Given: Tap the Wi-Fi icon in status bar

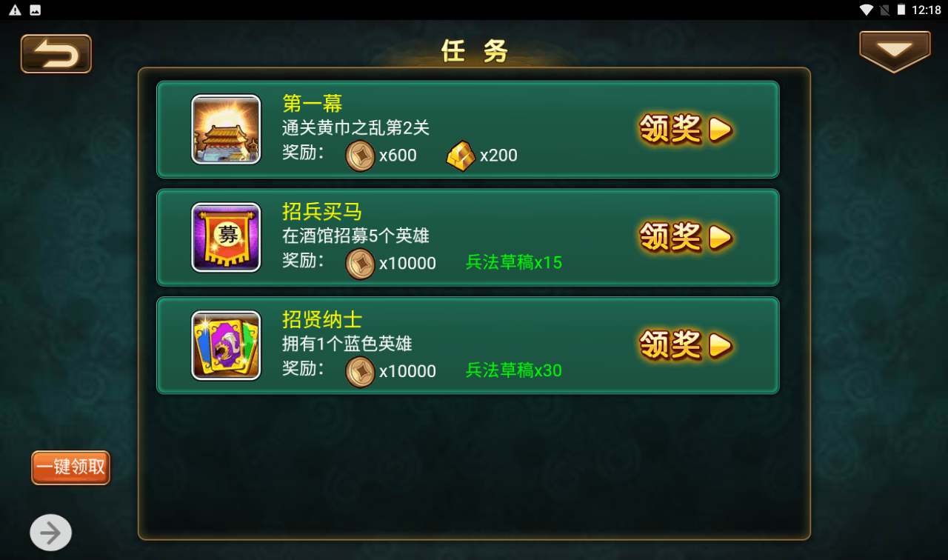Looking at the screenshot, I should [x=866, y=10].
